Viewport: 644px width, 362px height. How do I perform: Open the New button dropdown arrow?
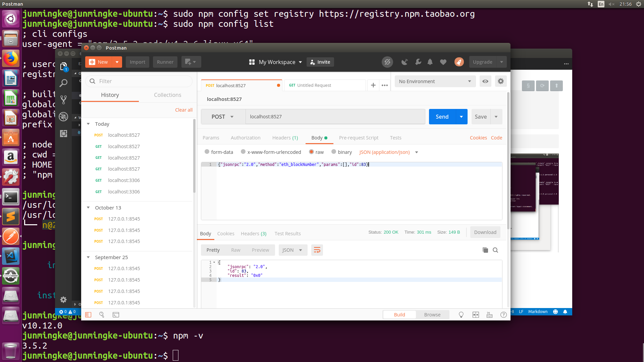tap(117, 62)
